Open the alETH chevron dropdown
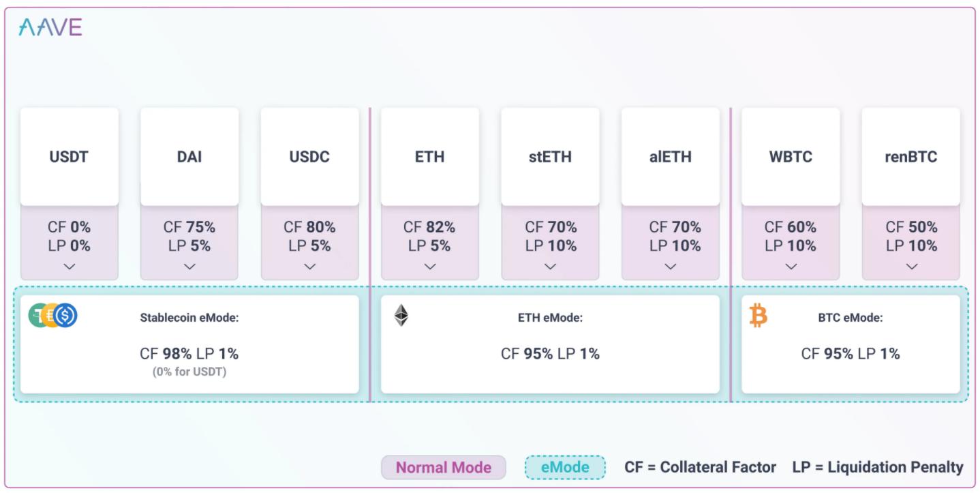 click(x=671, y=267)
